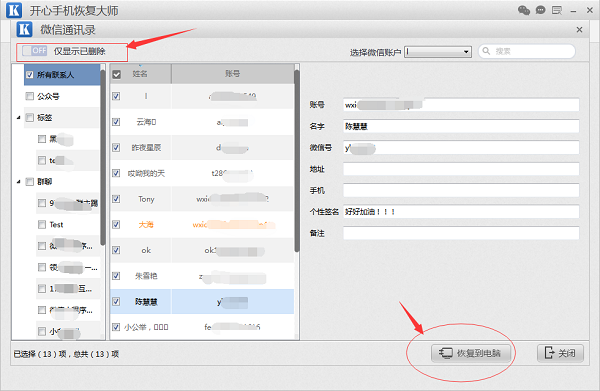The width and height of the screenshot is (600, 391).
Task: Click the search magnifier icon
Action: point(486,51)
